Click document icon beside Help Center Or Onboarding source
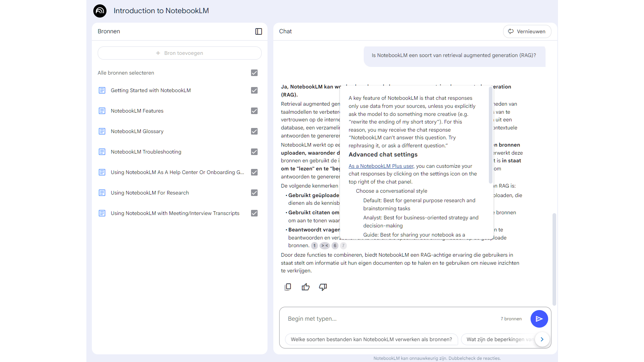The image size is (644, 362). (x=102, y=172)
